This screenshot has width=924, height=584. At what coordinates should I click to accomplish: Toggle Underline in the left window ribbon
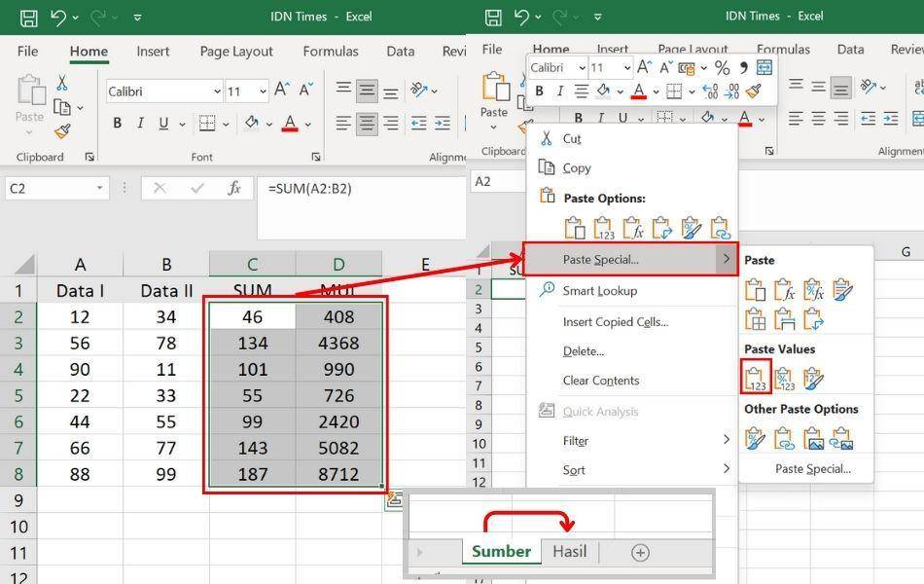point(163,123)
